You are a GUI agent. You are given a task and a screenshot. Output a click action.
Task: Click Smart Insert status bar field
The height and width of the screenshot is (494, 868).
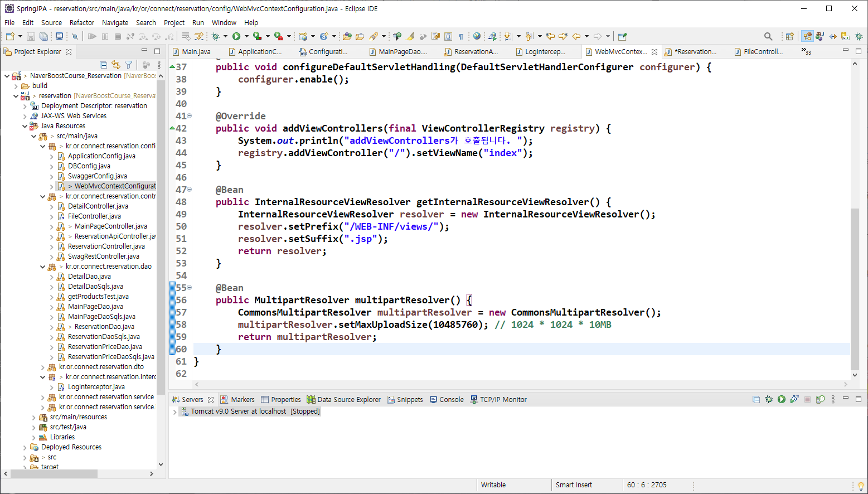point(574,485)
